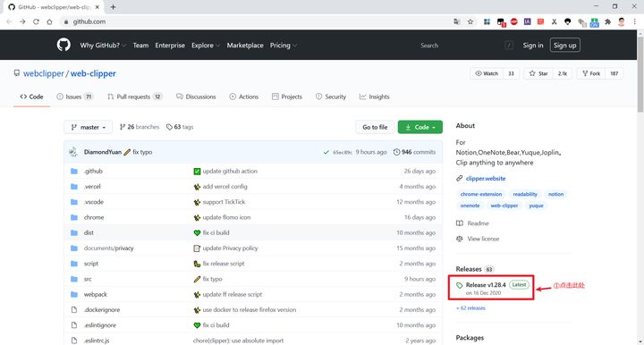
Task: Open the clipper.website link
Action: (x=486, y=179)
